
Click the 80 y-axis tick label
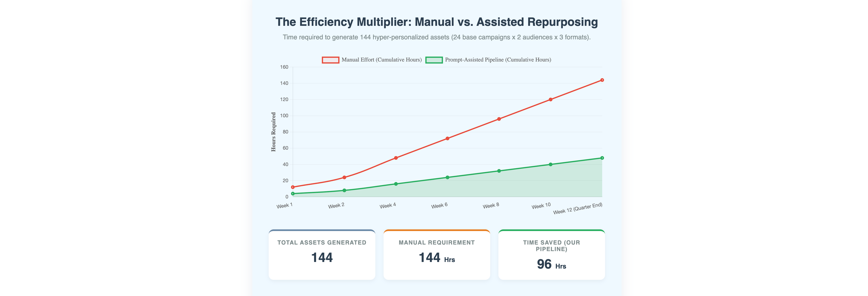[286, 132]
